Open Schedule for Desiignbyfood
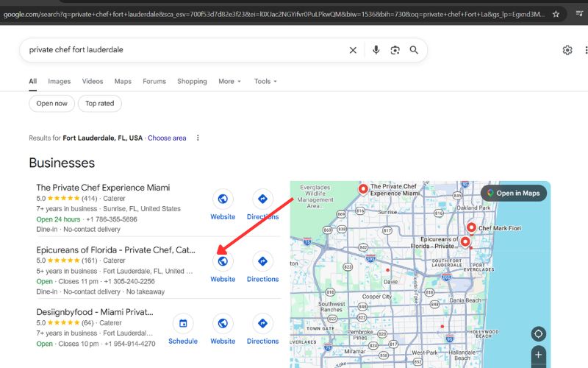Image resolution: width=588 pixels, height=368 pixels. click(x=183, y=324)
